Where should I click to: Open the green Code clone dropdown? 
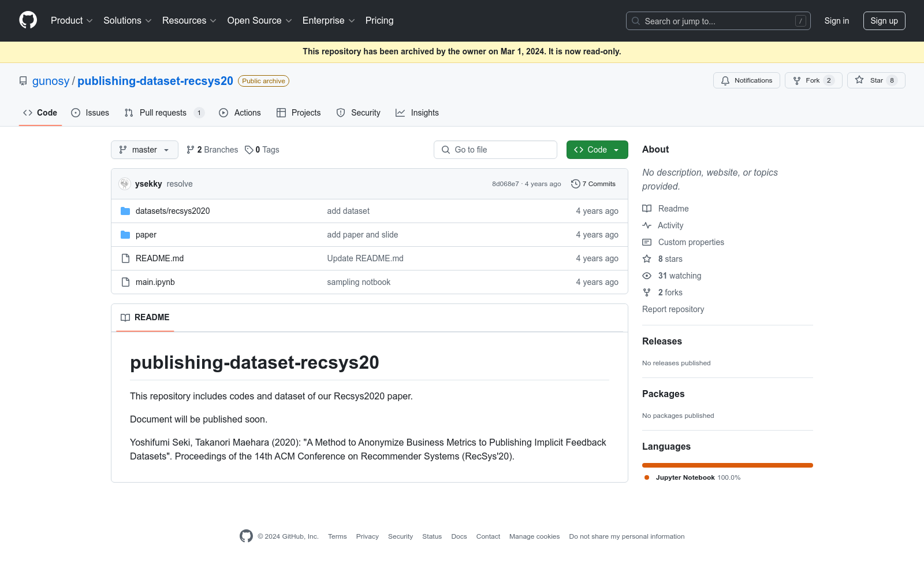pyautogui.click(x=597, y=150)
